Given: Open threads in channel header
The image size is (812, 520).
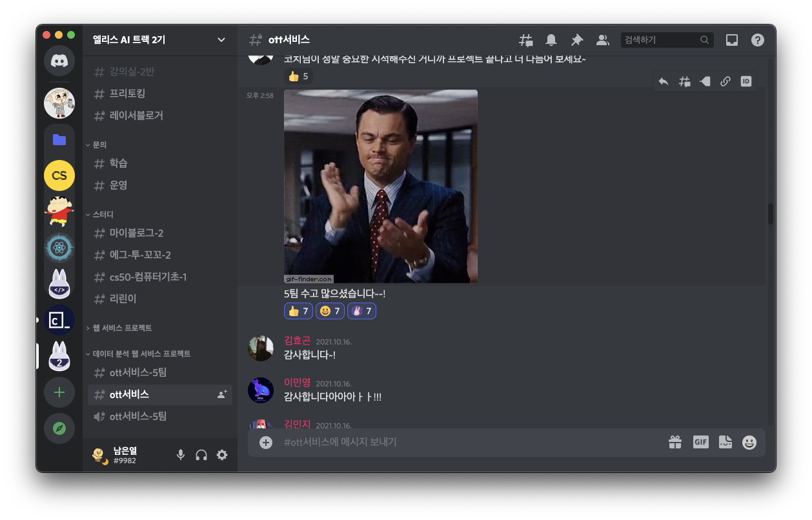Looking at the screenshot, I should pos(526,40).
